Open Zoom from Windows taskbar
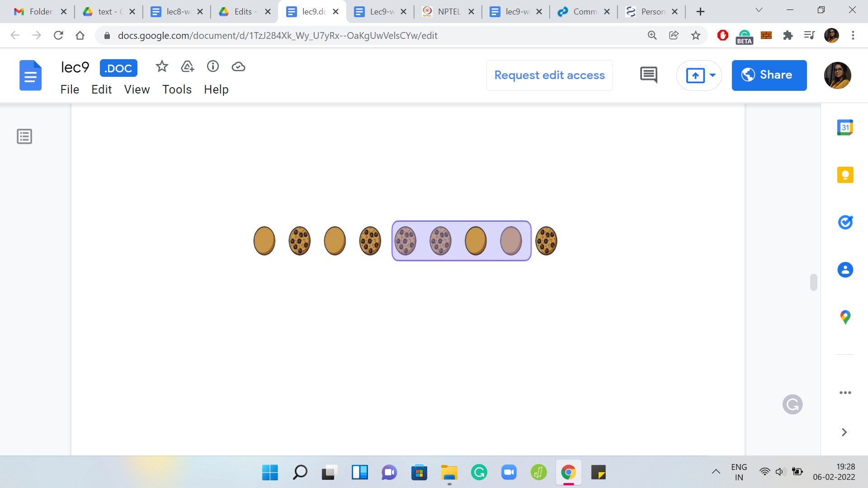The image size is (868, 488). tap(509, 473)
